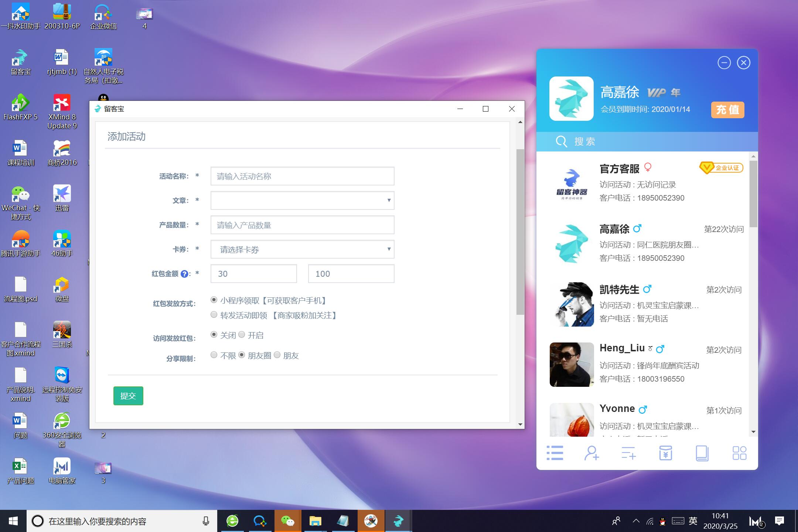798x532 pixels.
Task: Open Yvonne contact entry
Action: [643, 419]
